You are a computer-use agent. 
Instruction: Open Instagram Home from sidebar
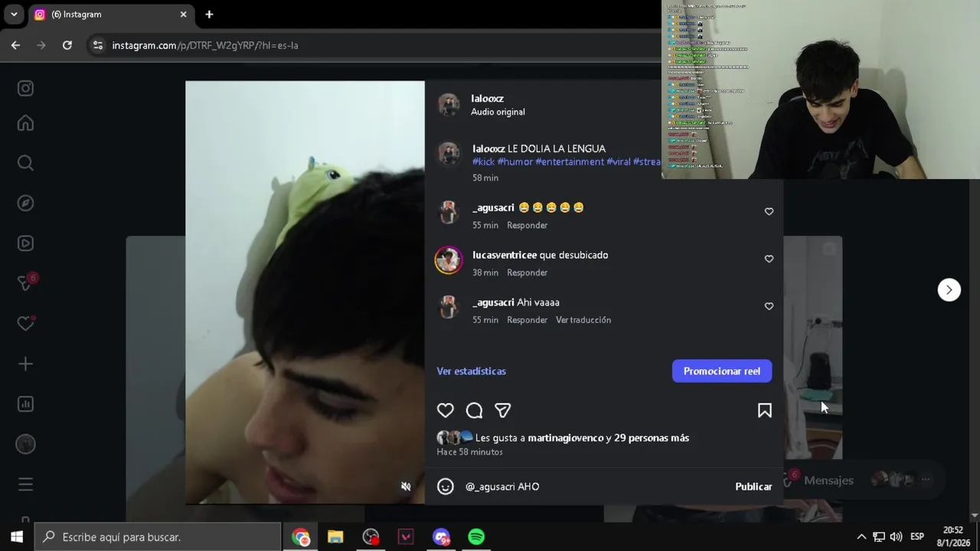tap(25, 123)
